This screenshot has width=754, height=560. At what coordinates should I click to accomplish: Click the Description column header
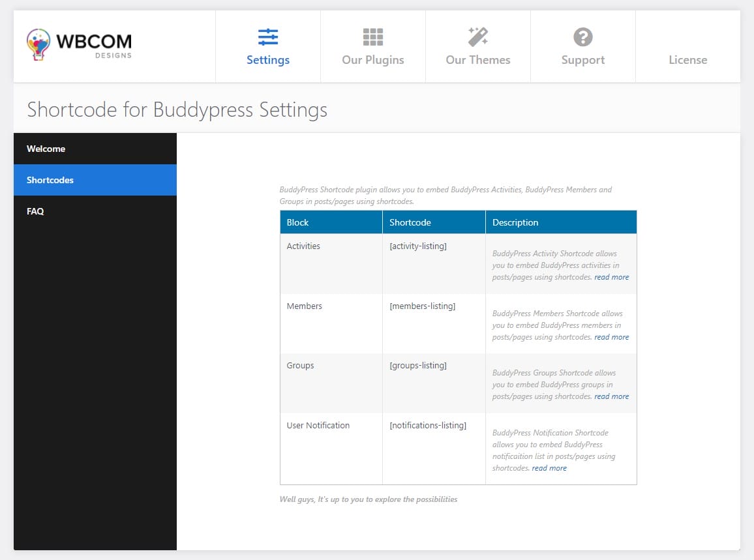pos(515,222)
